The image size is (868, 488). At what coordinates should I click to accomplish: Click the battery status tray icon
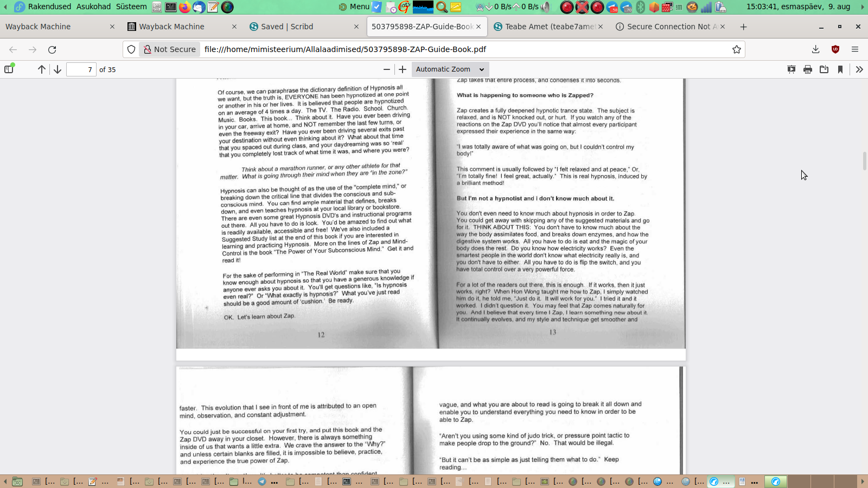point(721,7)
